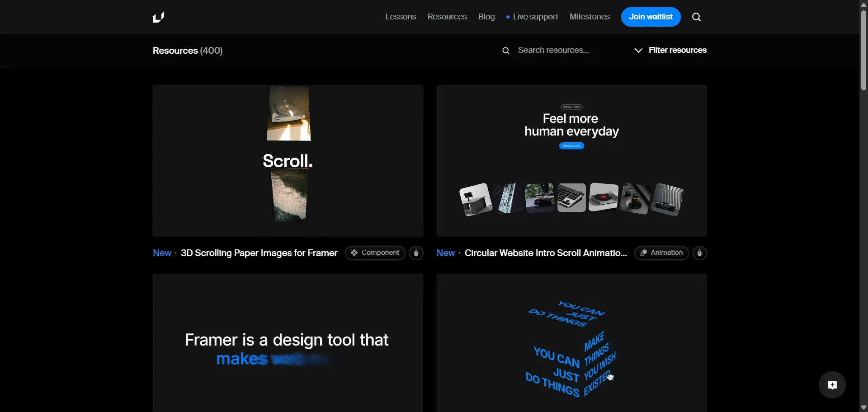Open the Scroll paper images thumbnail

(x=288, y=161)
